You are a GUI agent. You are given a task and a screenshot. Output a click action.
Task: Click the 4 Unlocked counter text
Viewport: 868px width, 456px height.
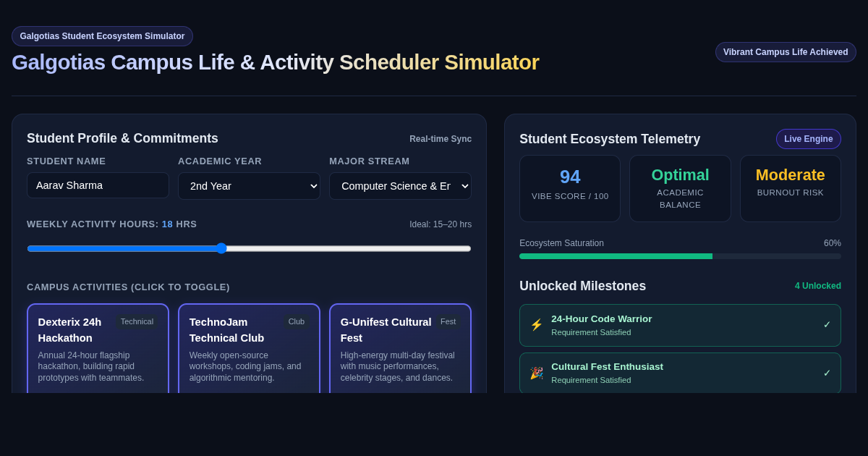tap(818, 286)
